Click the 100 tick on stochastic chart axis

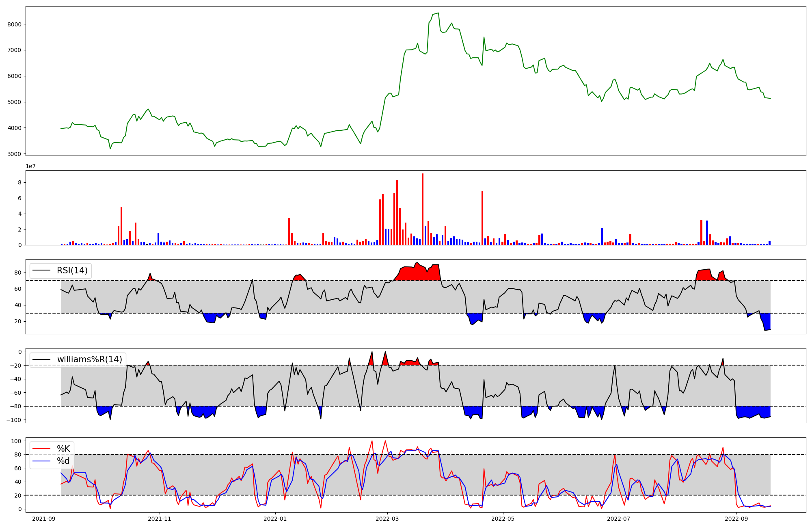pyautogui.click(x=17, y=441)
